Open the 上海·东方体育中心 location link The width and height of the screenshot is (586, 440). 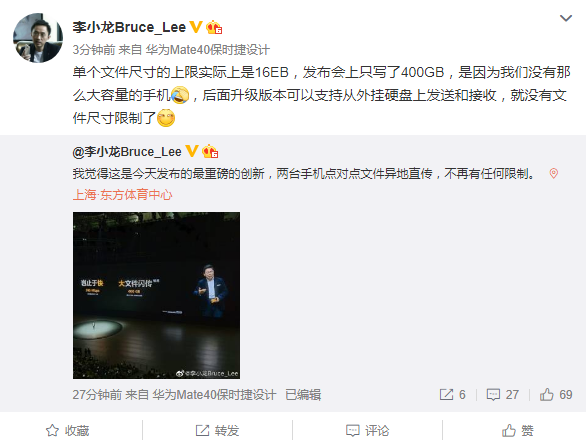pos(123,195)
